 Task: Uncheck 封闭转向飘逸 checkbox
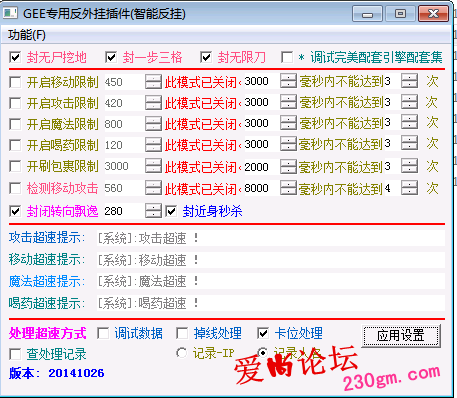(x=15, y=211)
